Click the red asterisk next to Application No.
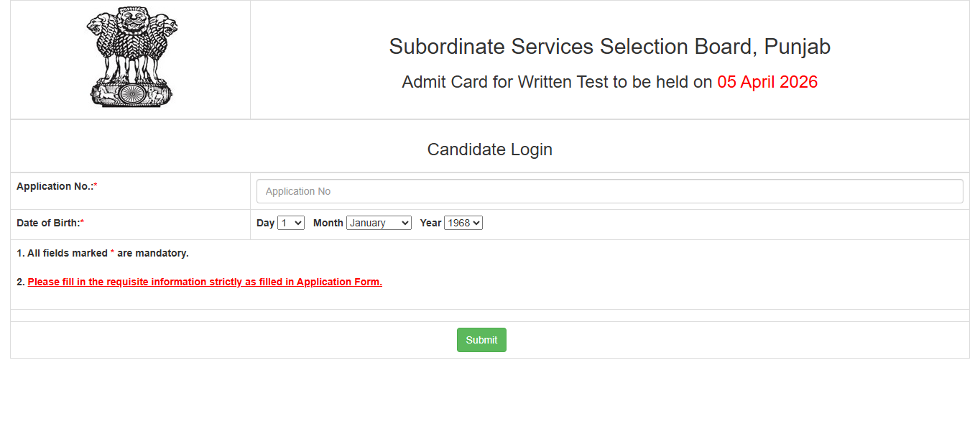980x447 pixels. [x=96, y=185]
